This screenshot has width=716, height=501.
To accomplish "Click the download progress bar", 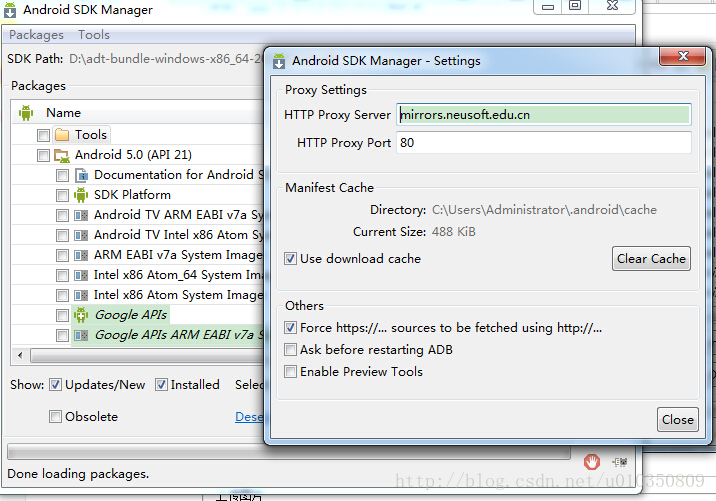I will tap(289, 453).
